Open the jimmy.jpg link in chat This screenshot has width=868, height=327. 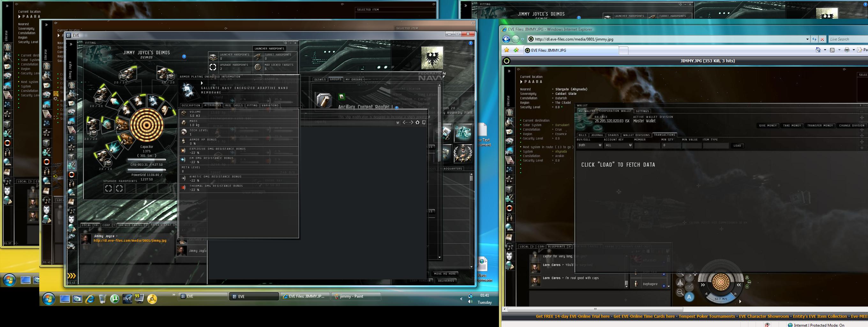tap(130, 241)
